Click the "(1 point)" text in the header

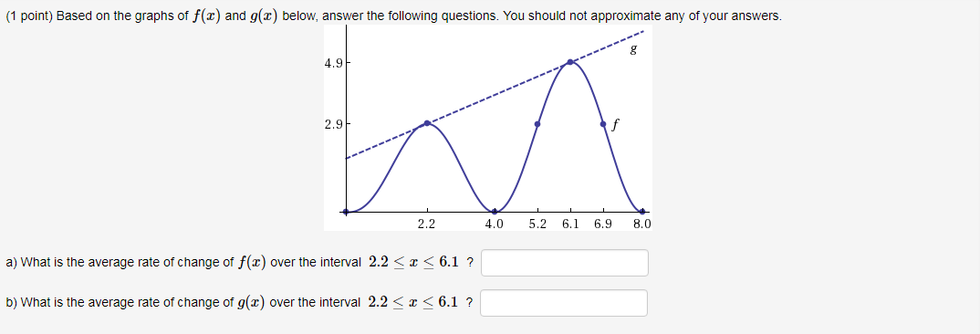tap(29, 16)
